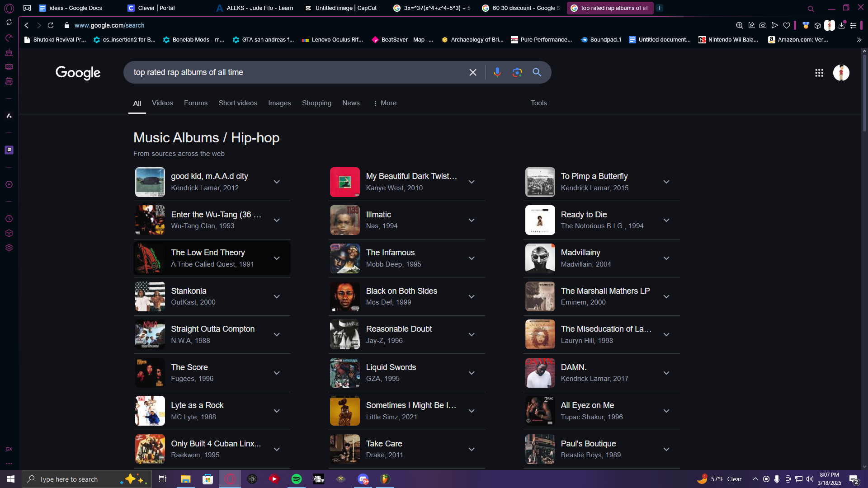The width and height of the screenshot is (868, 488).
Task: Click the voice search microphone icon
Action: coord(497,72)
